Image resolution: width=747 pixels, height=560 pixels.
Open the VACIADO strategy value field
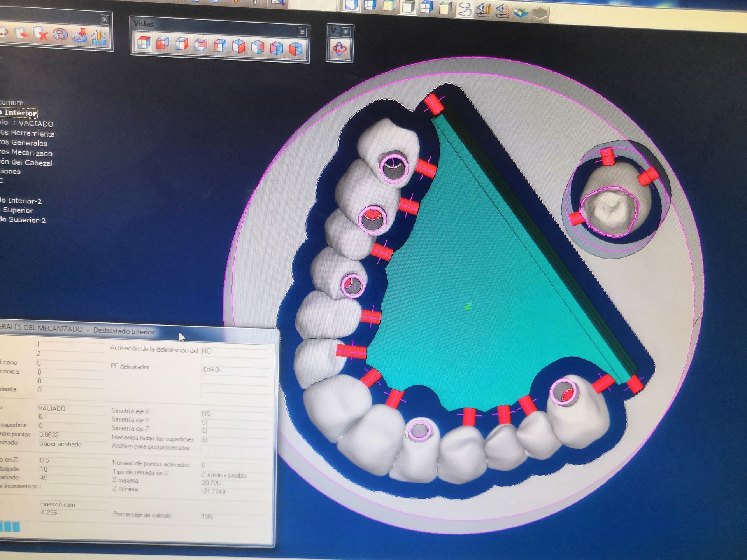(x=52, y=408)
